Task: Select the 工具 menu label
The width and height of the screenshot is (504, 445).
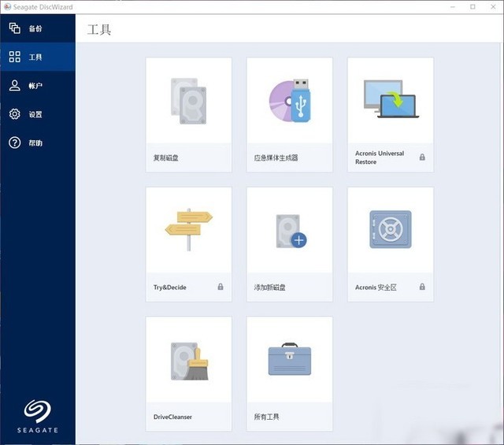Action: click(35, 57)
